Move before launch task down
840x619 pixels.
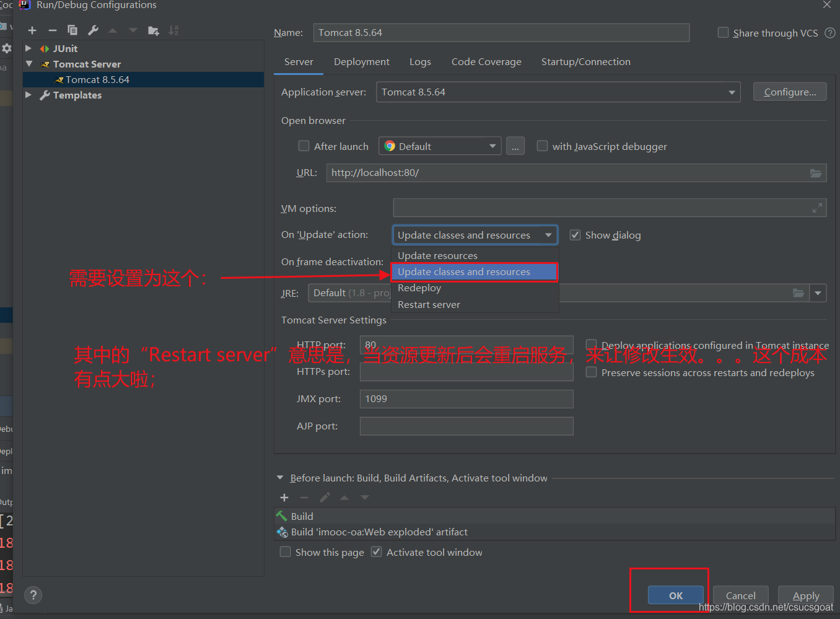[365, 498]
